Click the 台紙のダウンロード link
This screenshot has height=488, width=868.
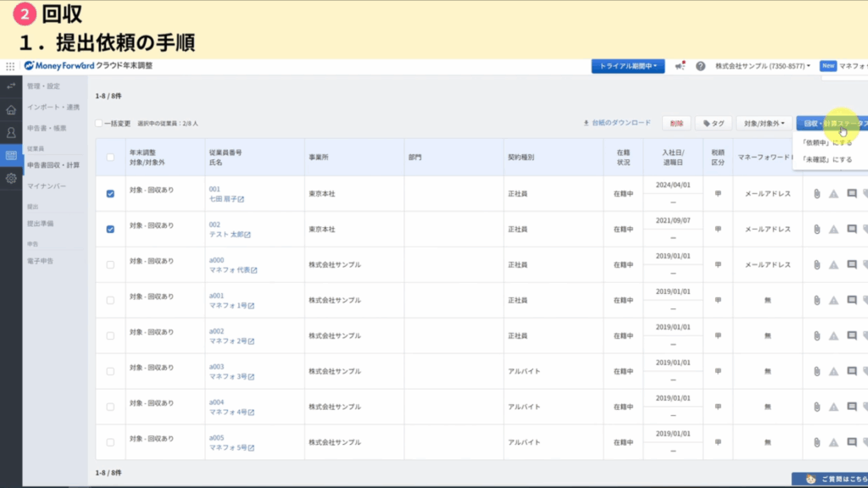pyautogui.click(x=617, y=124)
